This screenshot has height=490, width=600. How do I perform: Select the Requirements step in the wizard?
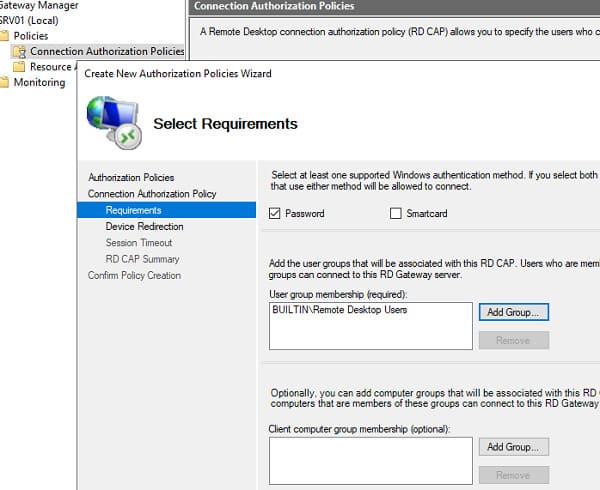click(133, 210)
